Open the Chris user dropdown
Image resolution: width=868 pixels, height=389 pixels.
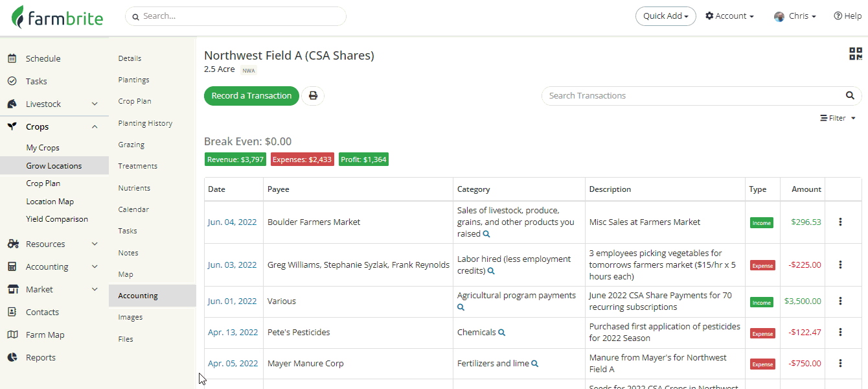click(x=795, y=16)
